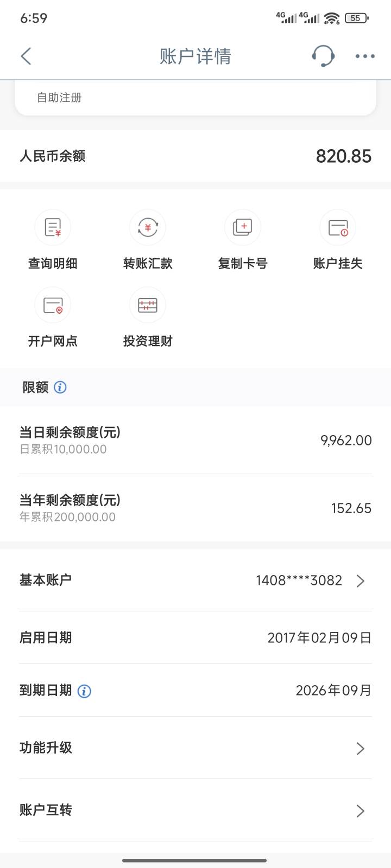
Task: Tap the 当日剩余额度 limit row
Action: point(195,440)
